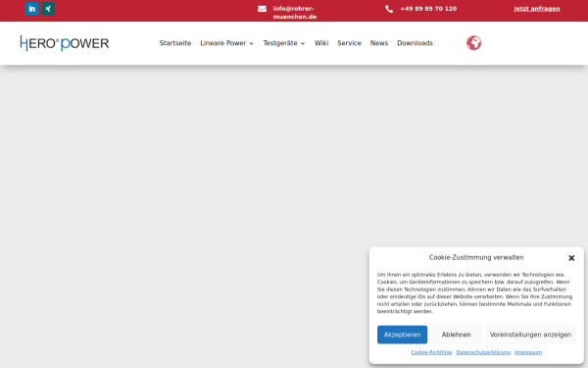Open the Xing social icon
588x368 pixels.
[48, 9]
